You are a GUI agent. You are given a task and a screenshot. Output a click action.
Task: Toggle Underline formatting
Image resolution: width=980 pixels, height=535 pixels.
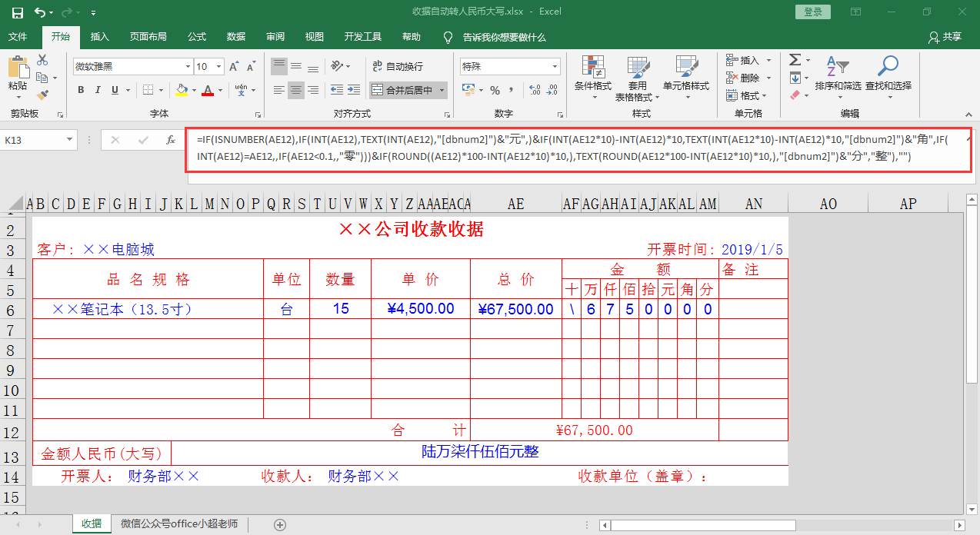[x=115, y=90]
